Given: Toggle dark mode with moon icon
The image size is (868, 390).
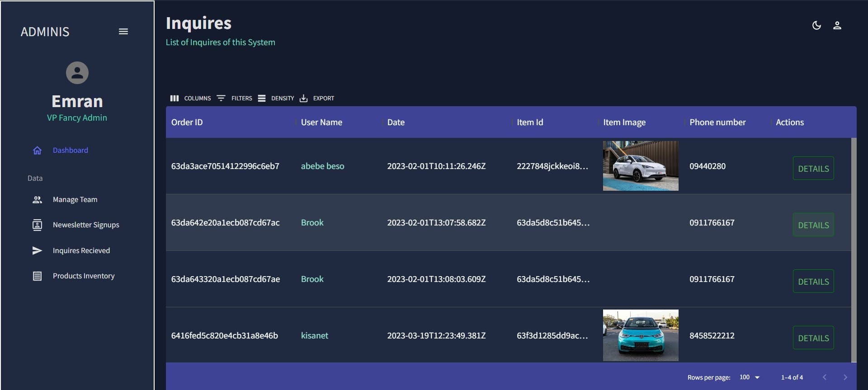Looking at the screenshot, I should click(816, 25).
